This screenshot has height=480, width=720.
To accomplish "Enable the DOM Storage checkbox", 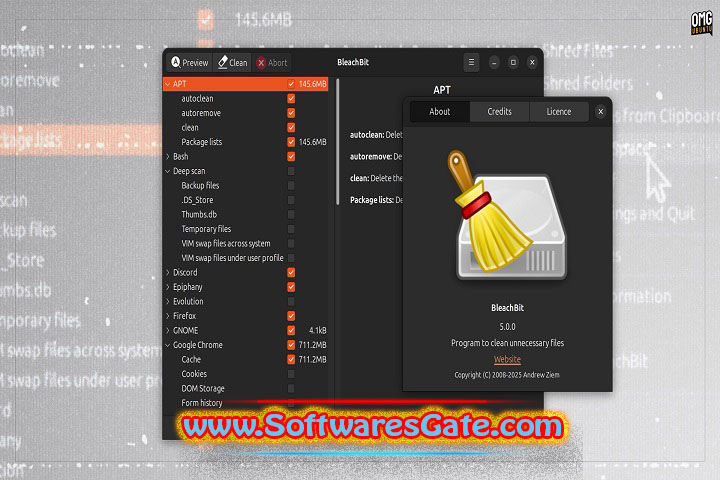I will pos(291,389).
